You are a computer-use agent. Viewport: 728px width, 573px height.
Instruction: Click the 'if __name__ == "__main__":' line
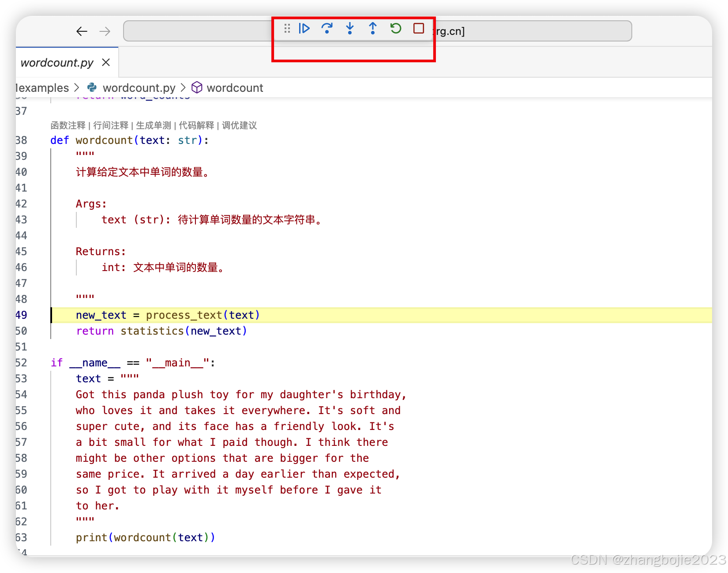(133, 363)
